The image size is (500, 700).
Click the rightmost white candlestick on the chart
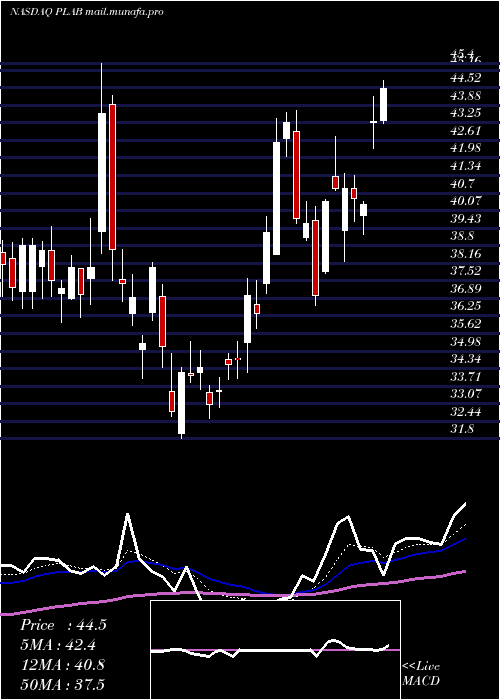(x=383, y=104)
